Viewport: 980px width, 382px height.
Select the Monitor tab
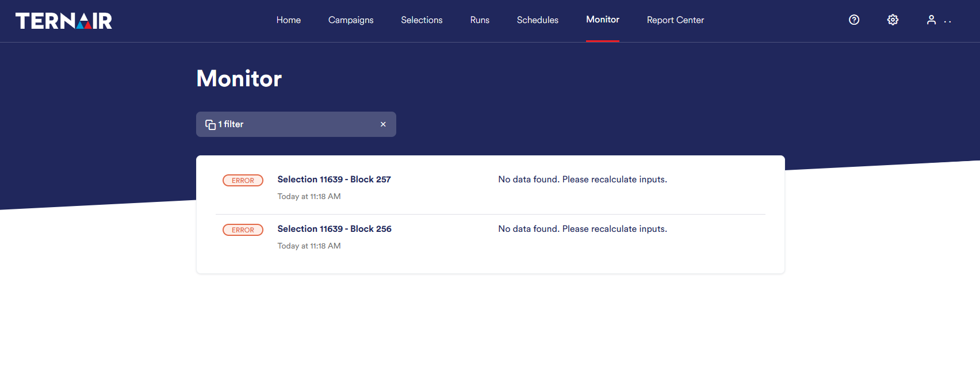(603, 20)
